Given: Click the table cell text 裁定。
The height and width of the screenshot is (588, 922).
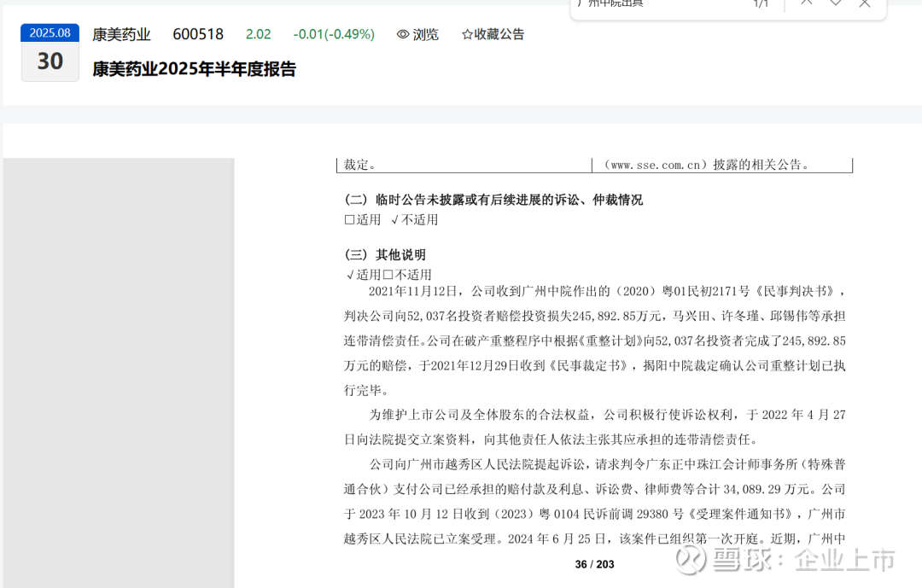Looking at the screenshot, I should click(360, 166).
